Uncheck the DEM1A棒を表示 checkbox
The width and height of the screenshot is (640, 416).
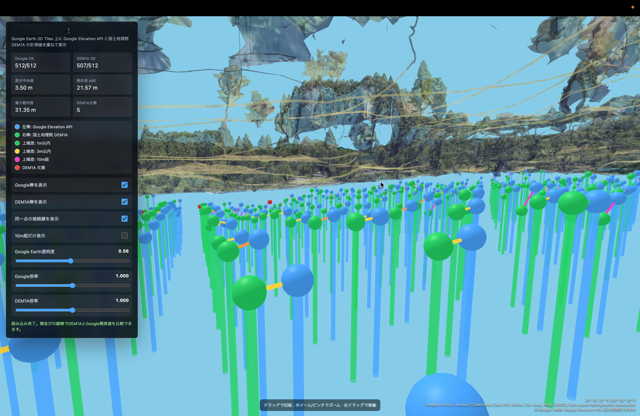click(124, 202)
